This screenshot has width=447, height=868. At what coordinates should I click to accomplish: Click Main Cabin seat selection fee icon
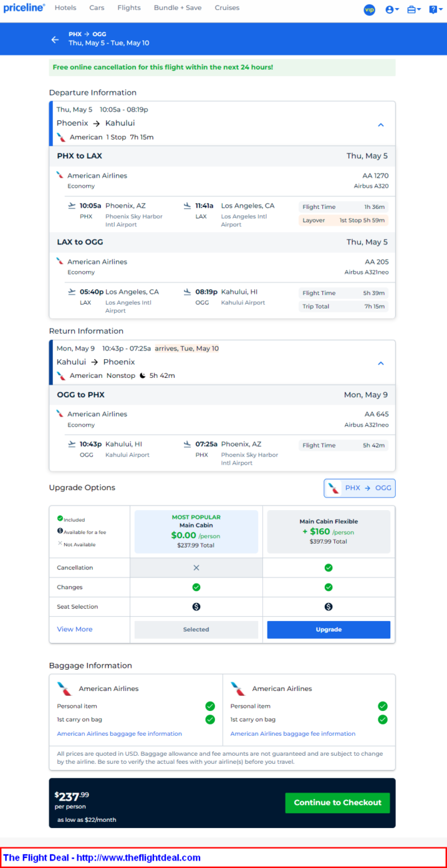click(x=196, y=607)
